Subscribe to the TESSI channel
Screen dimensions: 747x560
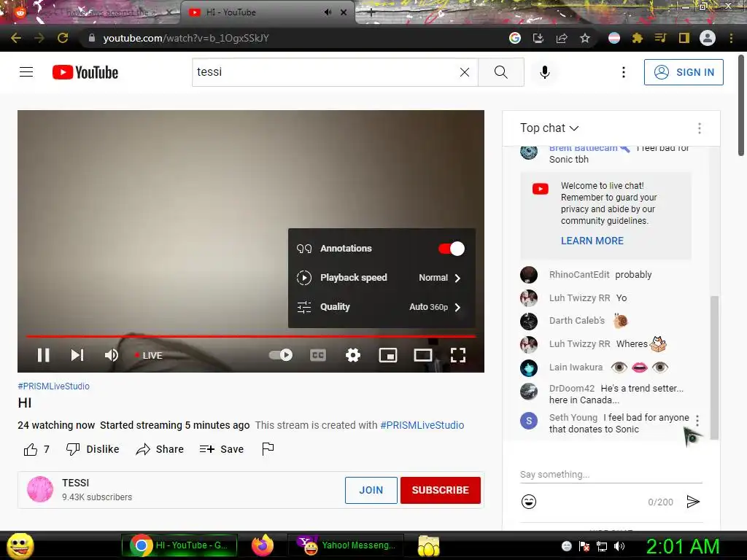(440, 490)
